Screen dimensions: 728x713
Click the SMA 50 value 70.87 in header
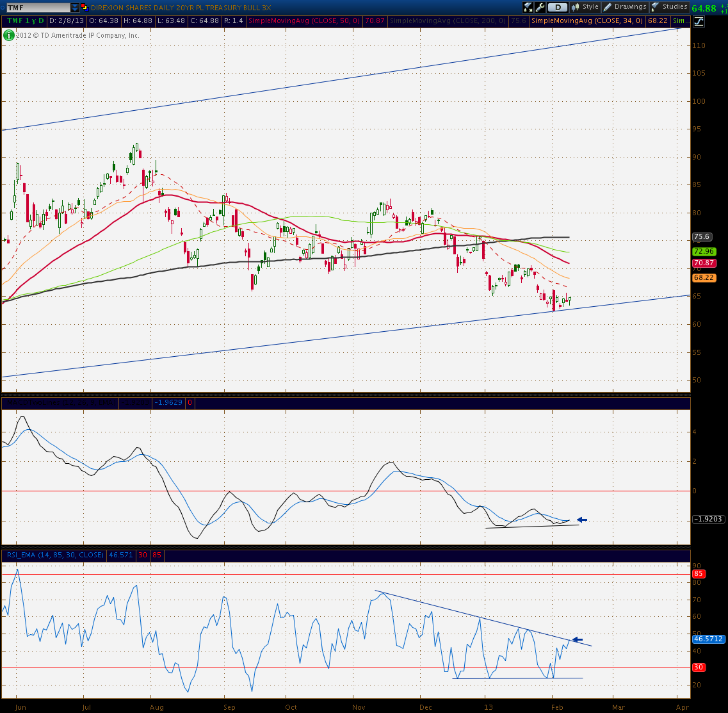click(x=375, y=21)
